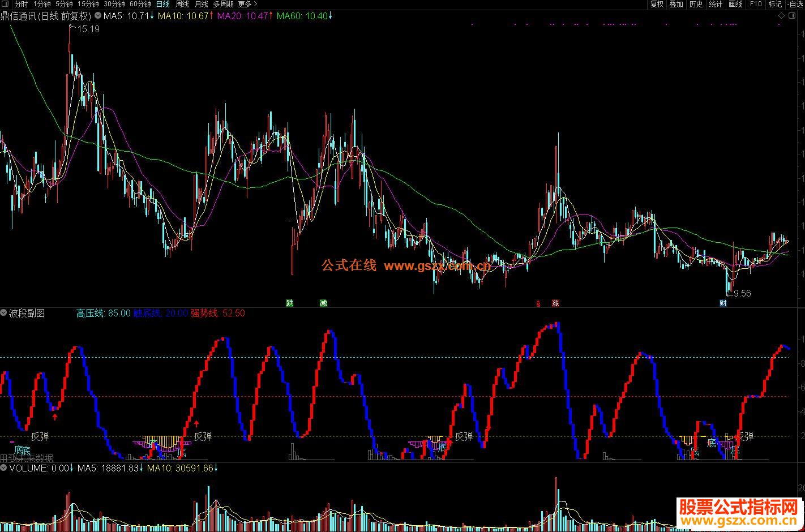805x532 pixels.
Task: Open 波段副图 indicator dropdown arrow
Action: click(x=4, y=312)
